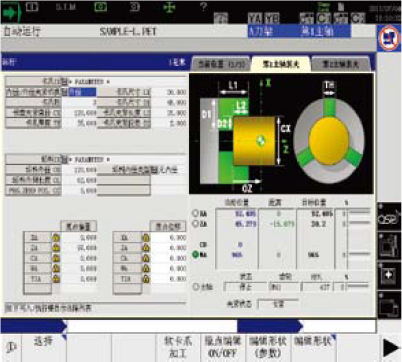Viewport: 402px width, 362px height.
Task: Click the blue highlighted chuck type field
Action: (82, 92)
